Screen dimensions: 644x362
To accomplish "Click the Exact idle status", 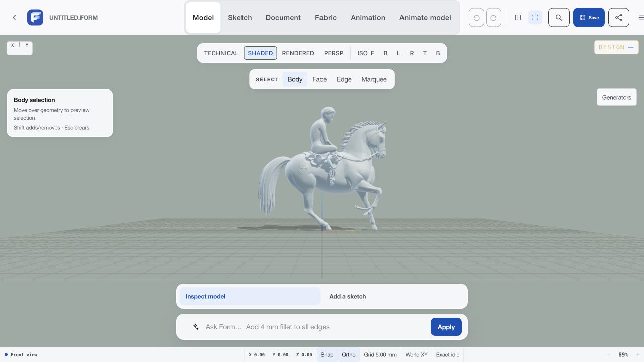I will pos(448,355).
